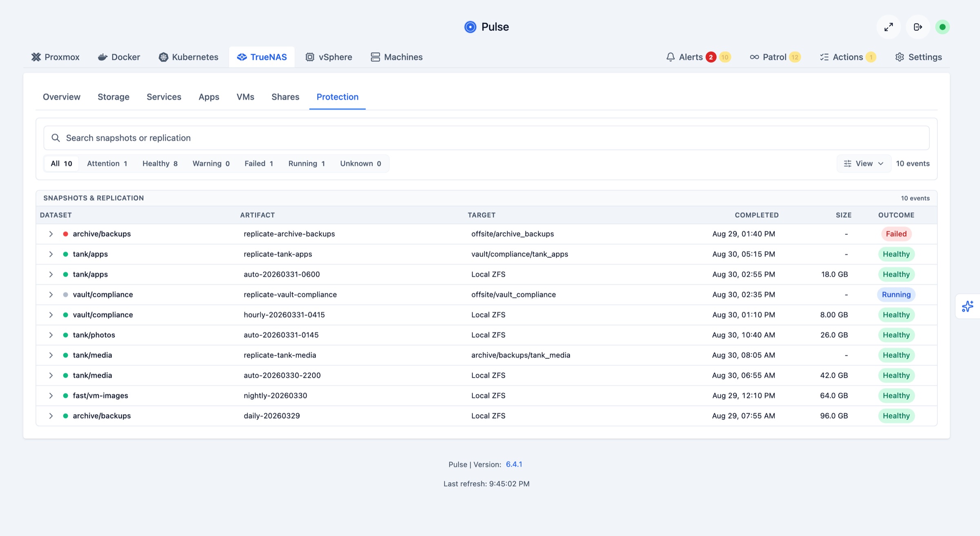Filter by Failed status
Viewport: 980px width, 536px height.
(x=259, y=163)
